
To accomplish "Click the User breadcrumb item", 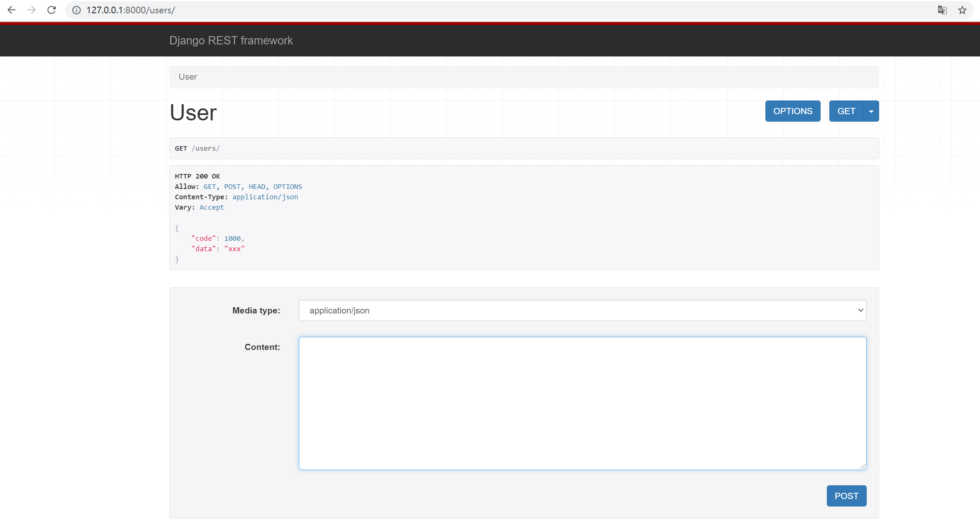I will pyautogui.click(x=188, y=77).
